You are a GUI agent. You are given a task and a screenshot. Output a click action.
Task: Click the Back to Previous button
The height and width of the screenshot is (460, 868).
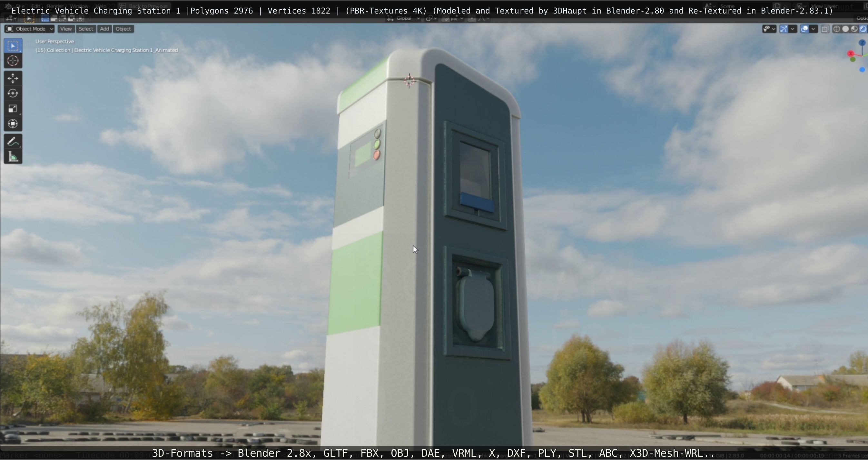144,6
